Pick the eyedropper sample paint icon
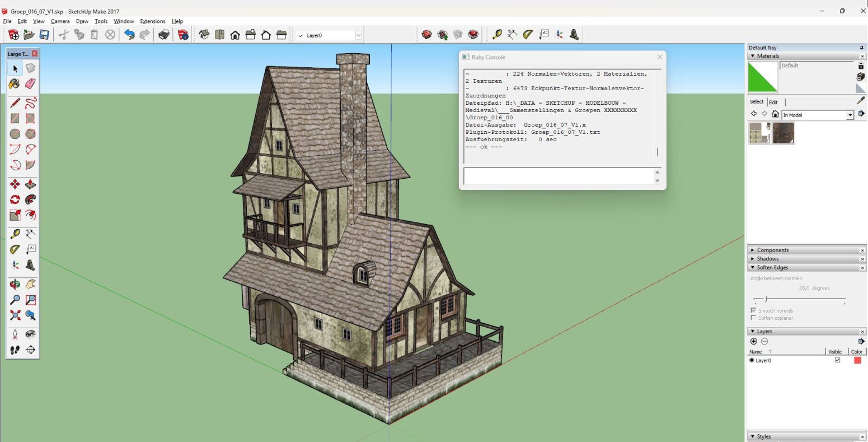Screen dimensions: 868x442 point(861,101)
